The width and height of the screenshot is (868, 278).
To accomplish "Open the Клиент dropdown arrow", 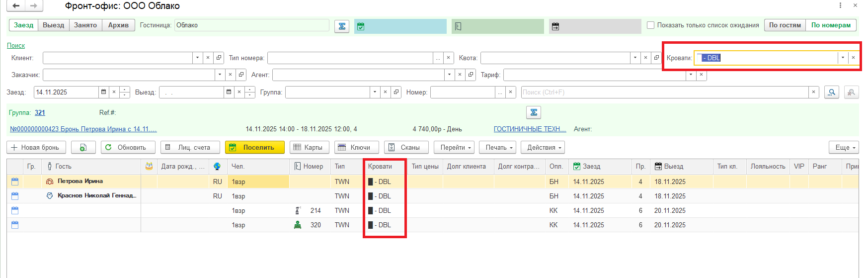I will pos(197,58).
